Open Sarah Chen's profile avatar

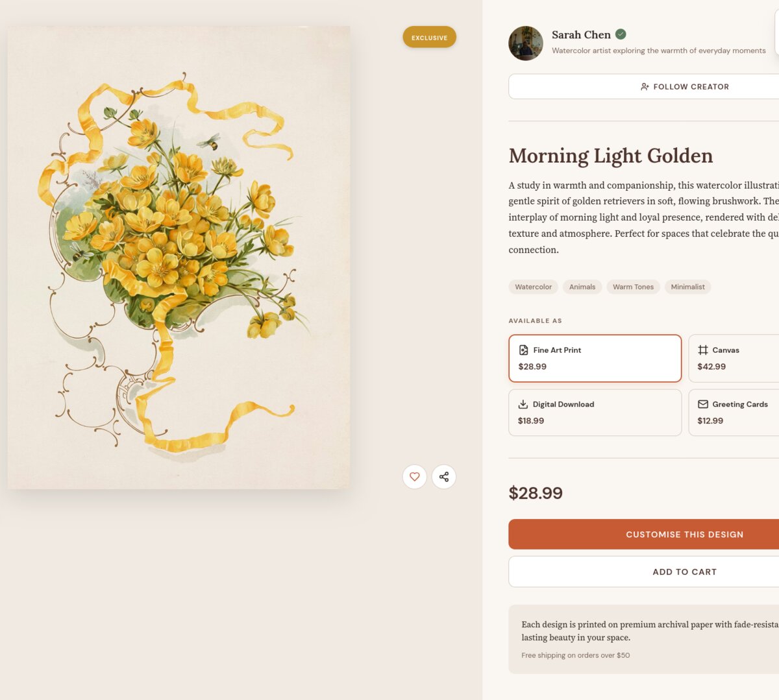click(526, 43)
